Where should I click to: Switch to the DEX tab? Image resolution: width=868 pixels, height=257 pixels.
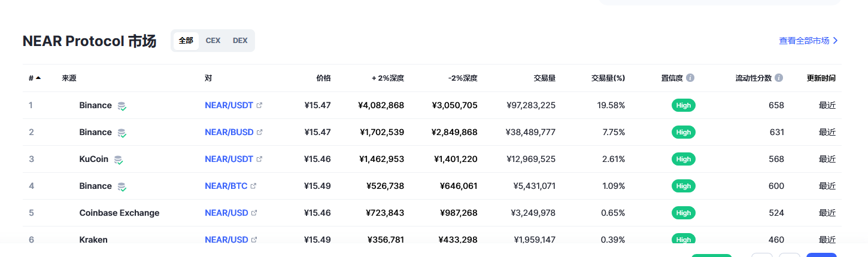click(240, 41)
